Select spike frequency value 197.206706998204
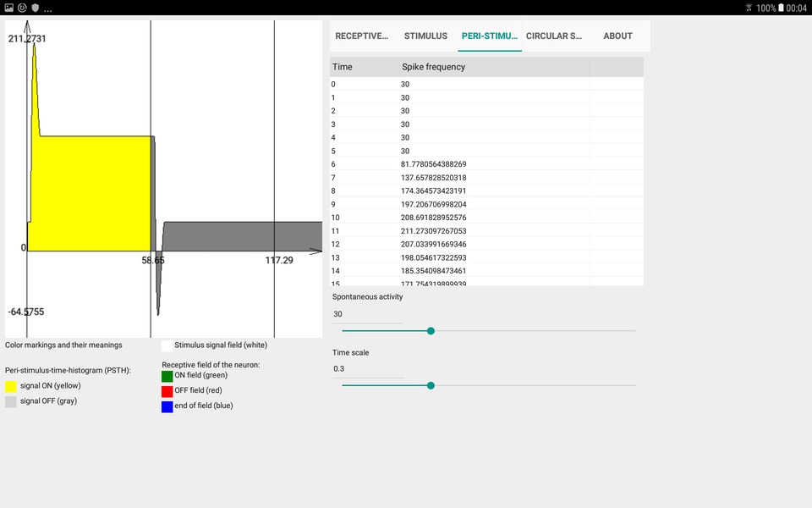The image size is (812, 508). click(x=433, y=204)
